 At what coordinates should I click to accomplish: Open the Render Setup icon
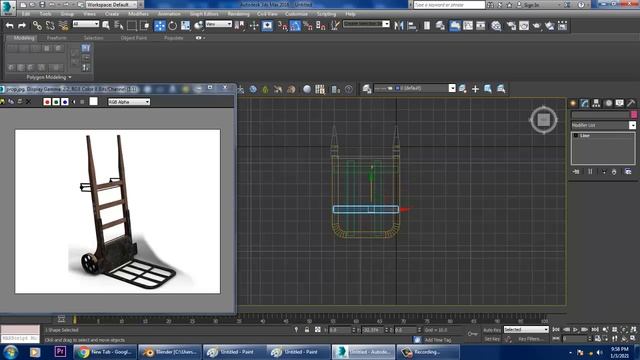coord(511,26)
